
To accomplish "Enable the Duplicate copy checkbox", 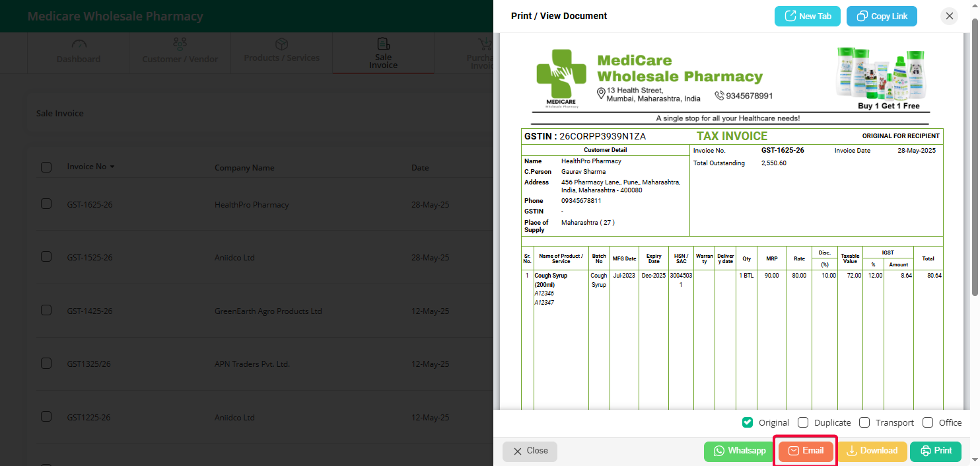I will [803, 422].
